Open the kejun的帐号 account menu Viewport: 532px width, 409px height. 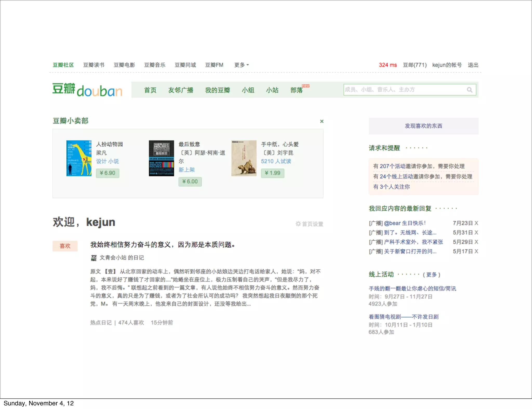point(447,65)
